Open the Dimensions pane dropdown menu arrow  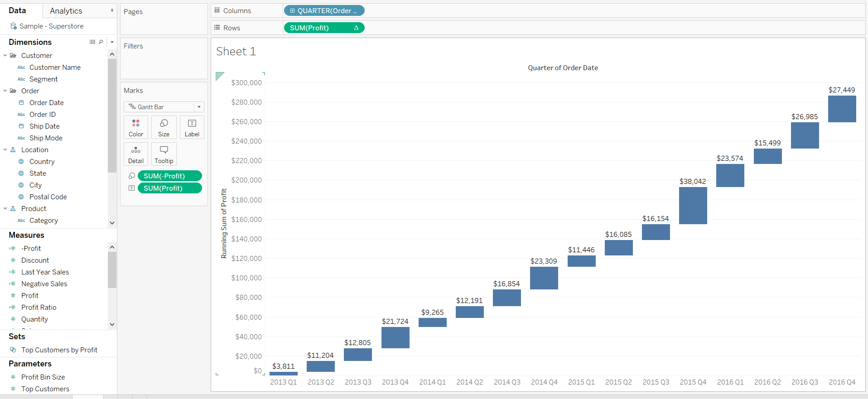[x=112, y=42]
